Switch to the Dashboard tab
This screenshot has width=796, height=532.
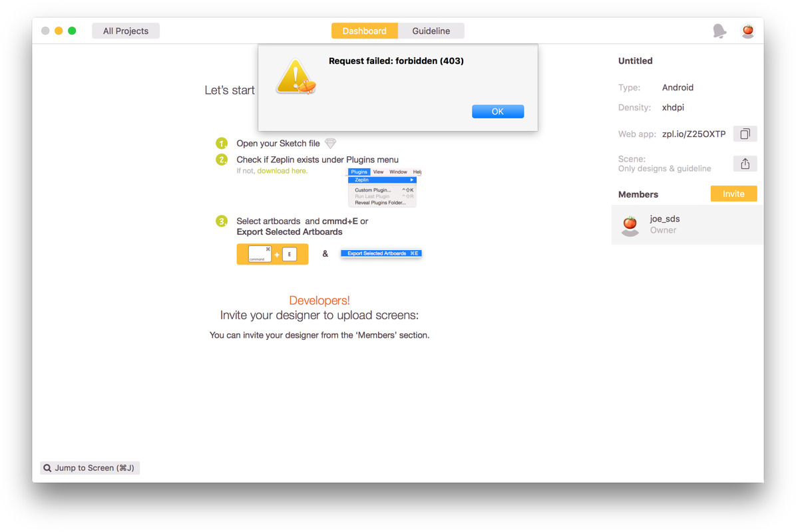click(x=365, y=31)
